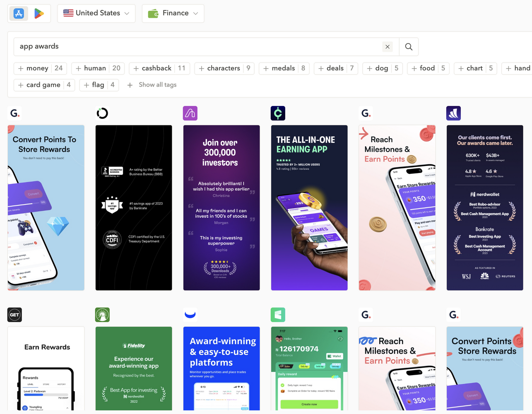Open the 126170974 wallet balance screenshot
This screenshot has height=414, width=532.
(309, 368)
